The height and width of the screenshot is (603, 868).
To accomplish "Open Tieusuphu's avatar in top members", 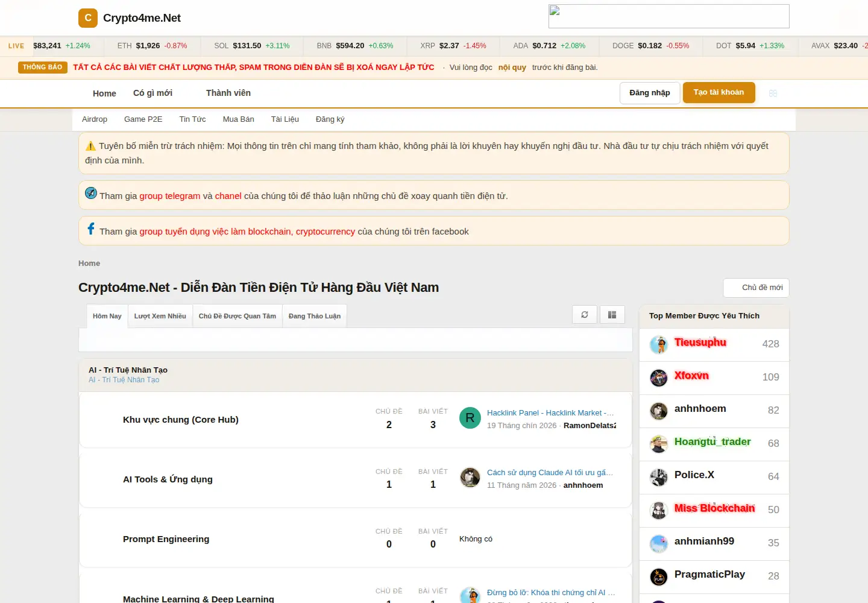I will 659,345.
